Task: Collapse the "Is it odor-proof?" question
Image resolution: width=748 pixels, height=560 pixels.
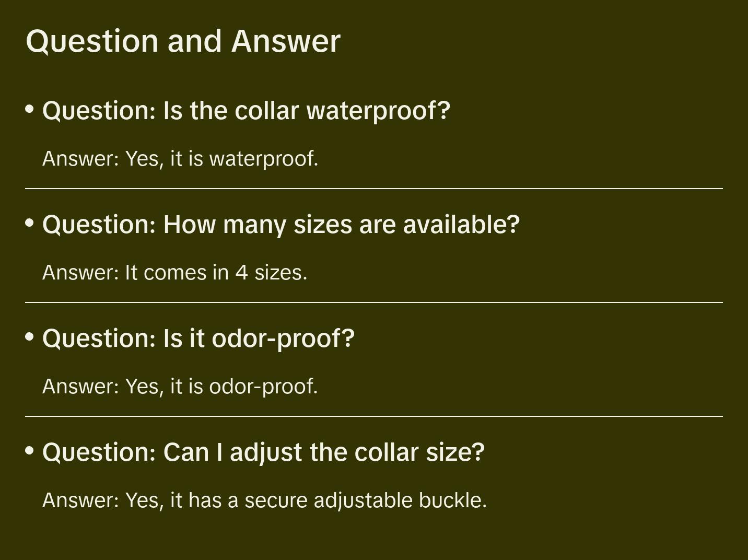Action: point(198,339)
